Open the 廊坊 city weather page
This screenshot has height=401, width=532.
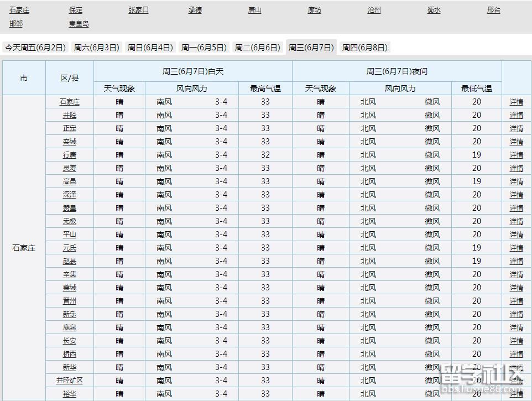point(314,9)
